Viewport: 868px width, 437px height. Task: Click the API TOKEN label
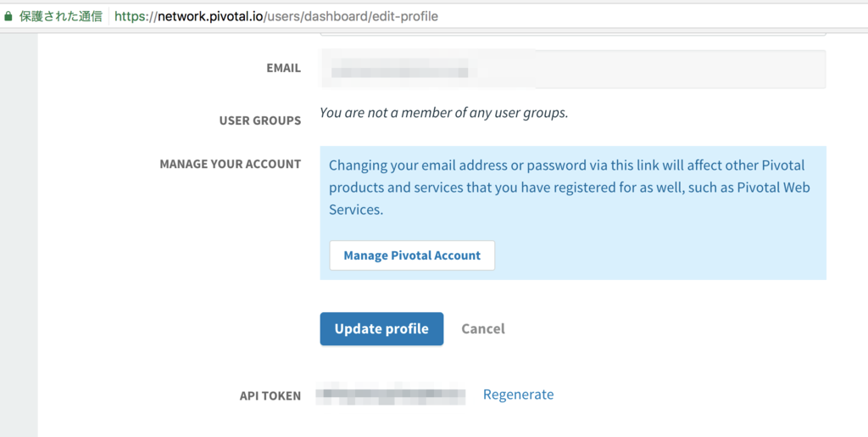pyautogui.click(x=270, y=396)
